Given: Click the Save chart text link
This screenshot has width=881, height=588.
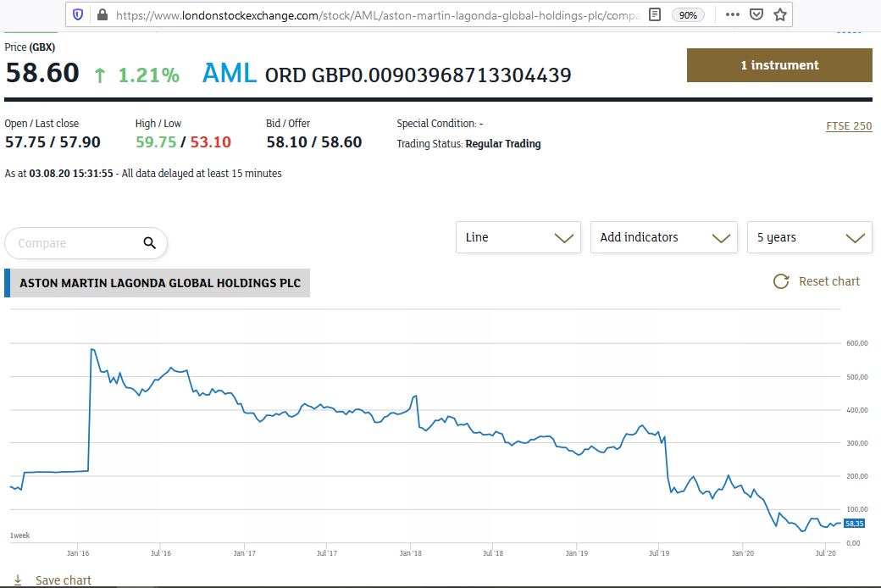Looking at the screenshot, I should 64,580.
